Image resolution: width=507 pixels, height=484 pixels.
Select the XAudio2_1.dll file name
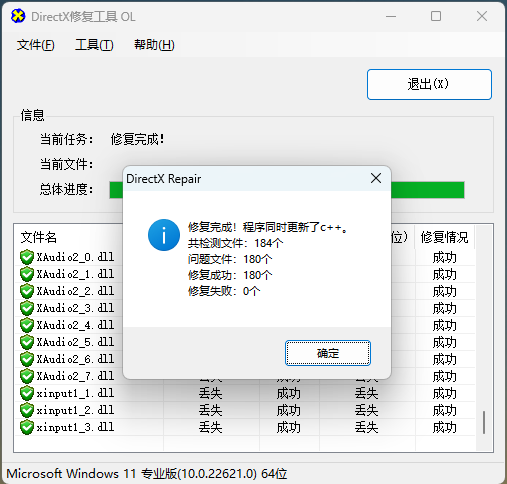[75, 274]
